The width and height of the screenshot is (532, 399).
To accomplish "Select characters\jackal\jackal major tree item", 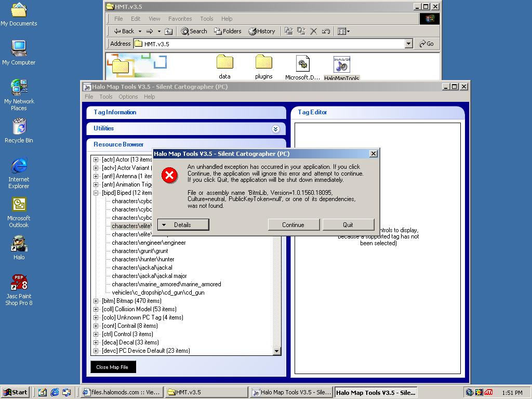I will (149, 276).
